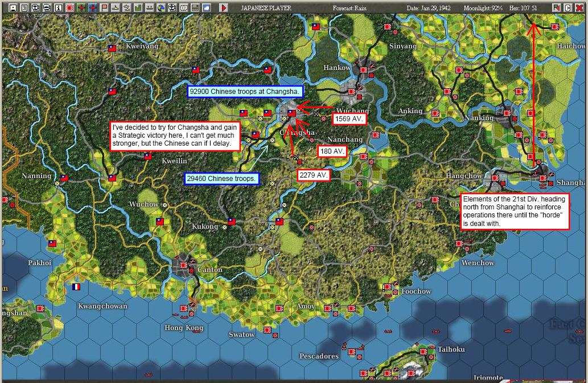Click the Japanese rising sun flag icon

[70, 7]
